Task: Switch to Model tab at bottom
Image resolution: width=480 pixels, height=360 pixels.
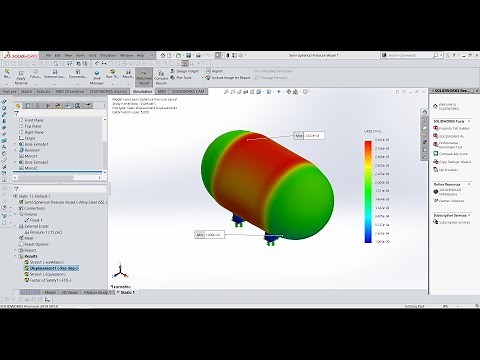Action: coord(50,292)
